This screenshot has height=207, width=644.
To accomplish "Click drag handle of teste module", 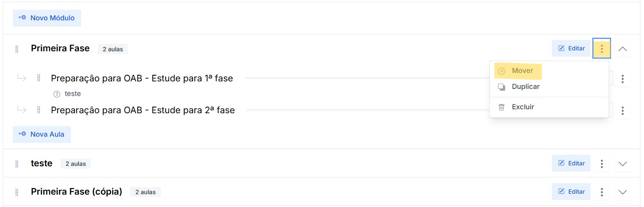I will 17,164.
